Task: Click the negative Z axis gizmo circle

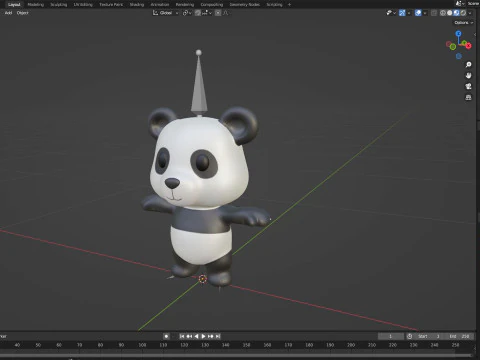Action: [459, 56]
